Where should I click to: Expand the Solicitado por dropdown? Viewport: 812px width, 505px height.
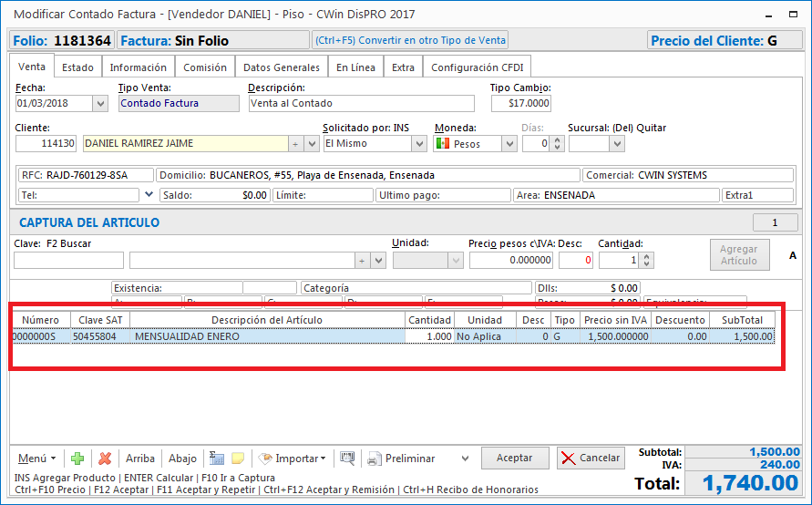pos(418,144)
